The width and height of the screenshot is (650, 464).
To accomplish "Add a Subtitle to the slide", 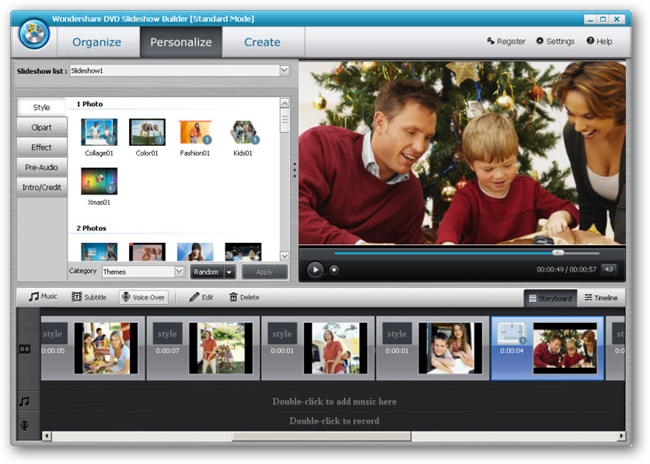I will point(89,297).
